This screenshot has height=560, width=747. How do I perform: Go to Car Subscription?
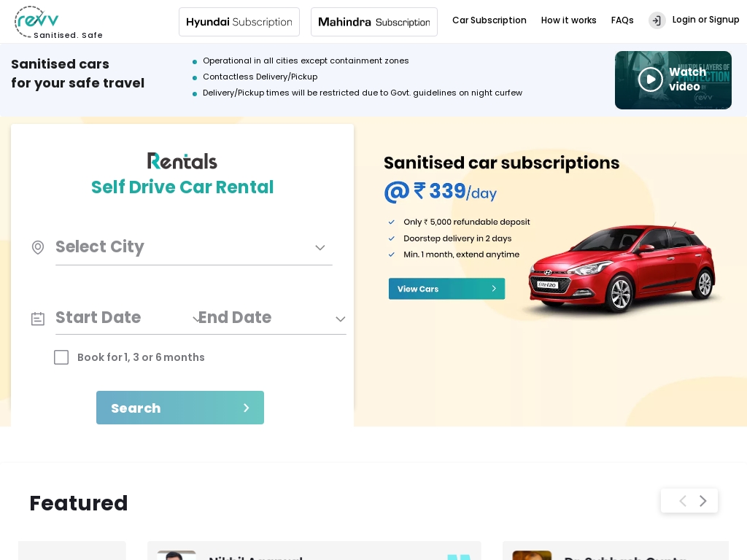[x=489, y=20]
